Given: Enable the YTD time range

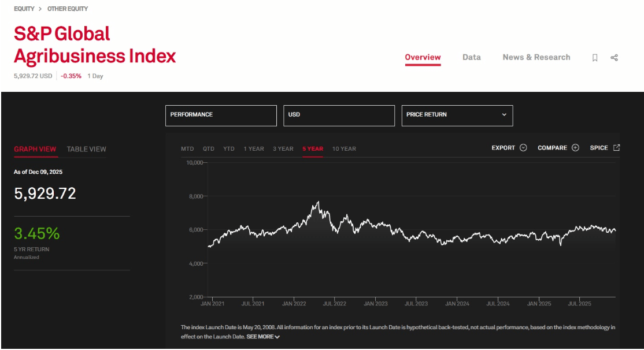Looking at the screenshot, I should 228,148.
